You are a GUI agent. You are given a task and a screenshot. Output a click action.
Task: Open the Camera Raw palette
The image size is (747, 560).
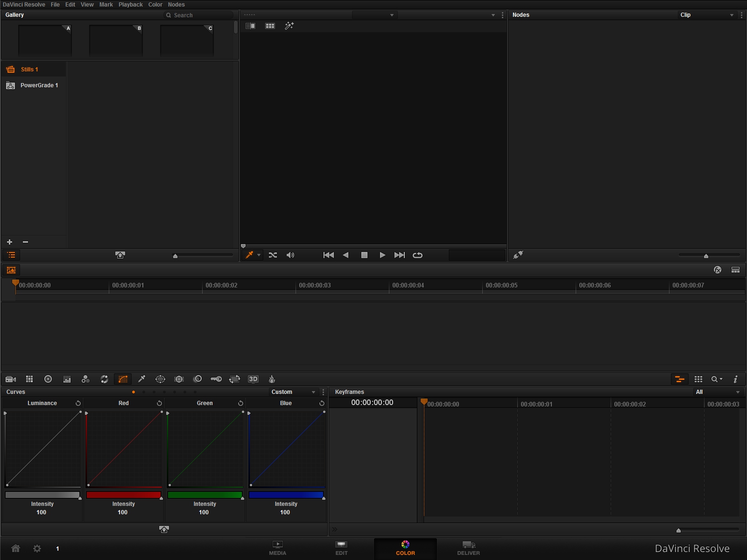tap(11, 379)
